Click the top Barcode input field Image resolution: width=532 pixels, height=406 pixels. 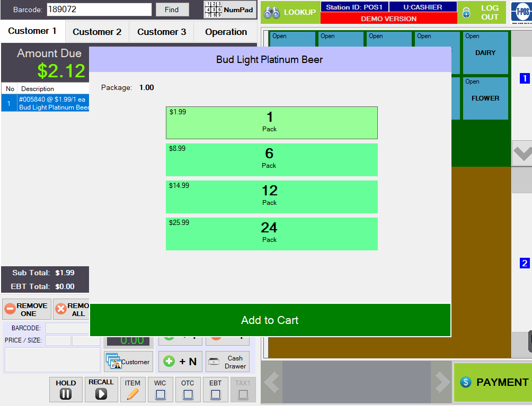pos(99,10)
